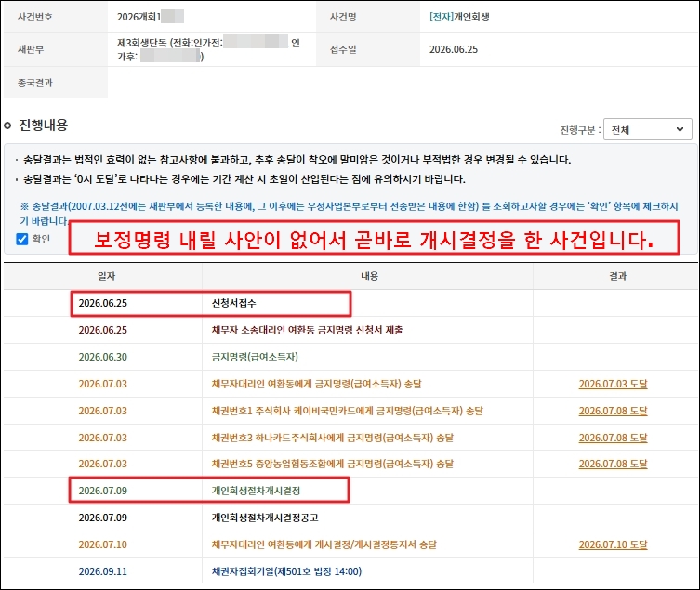Select the 개인회생절차개시결정 entry
The height and width of the screenshot is (590, 700).
tap(256, 491)
